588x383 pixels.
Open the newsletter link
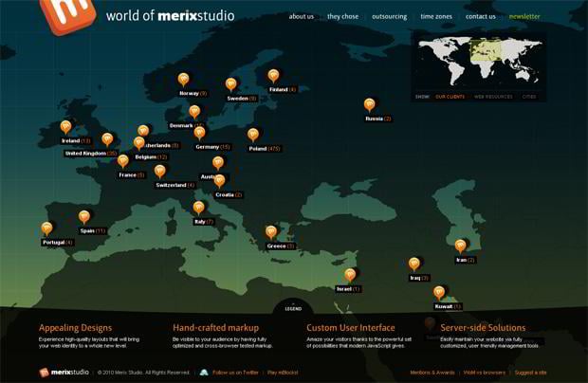[524, 16]
